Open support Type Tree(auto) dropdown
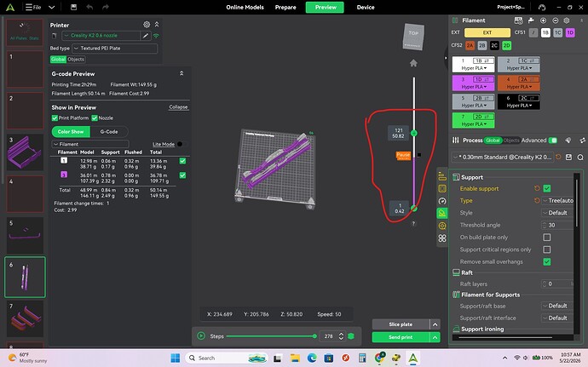Viewport: 588px width, 367px height. click(x=557, y=201)
